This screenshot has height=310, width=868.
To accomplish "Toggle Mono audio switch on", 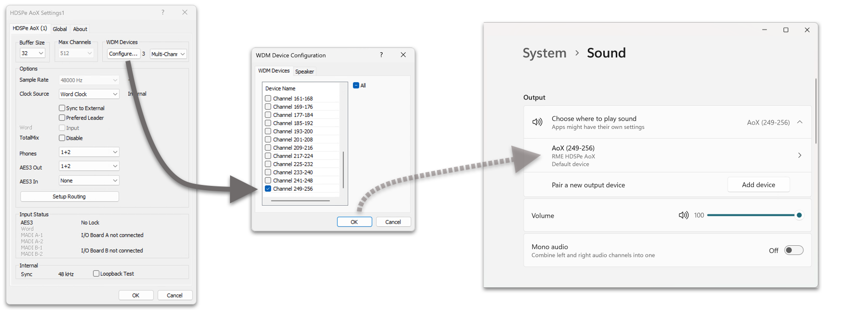I will (x=793, y=250).
